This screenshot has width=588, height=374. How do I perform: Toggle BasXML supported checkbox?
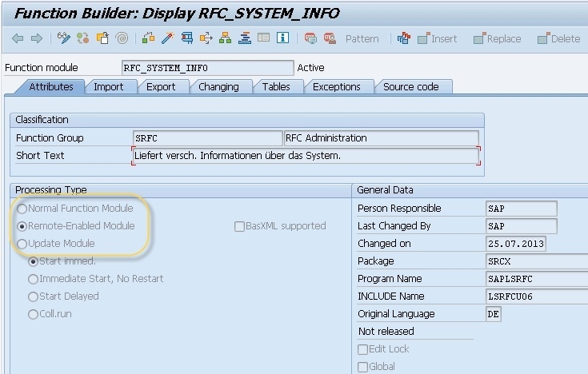(x=239, y=227)
